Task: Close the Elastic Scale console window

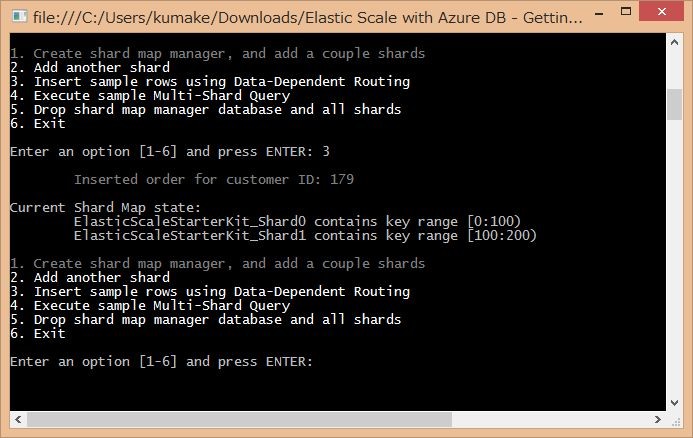Action: point(662,11)
